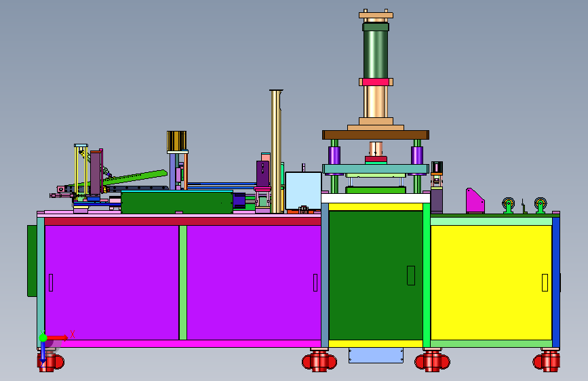Select the green divider post between purple doors
Image resolution: width=588 pixels, height=381 pixels.
183,283
